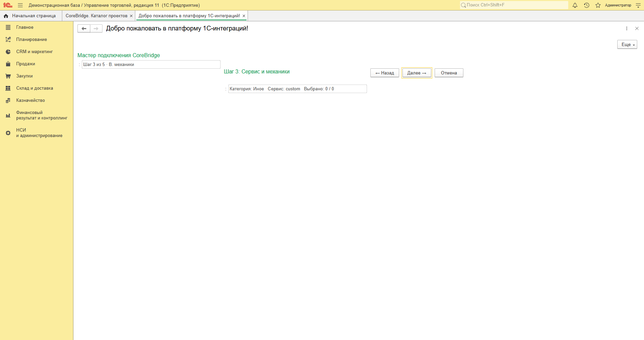Open the Главное section icon

[8, 27]
